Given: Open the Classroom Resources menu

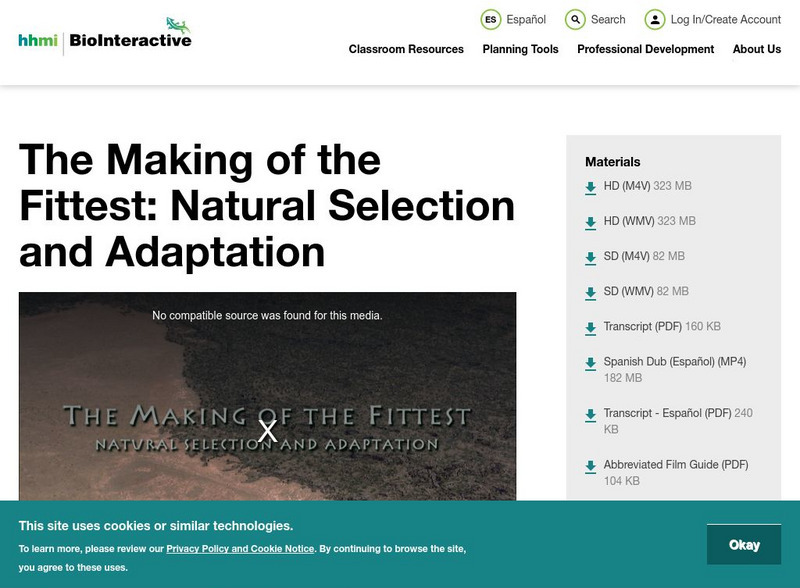Looking at the screenshot, I should point(404,48).
